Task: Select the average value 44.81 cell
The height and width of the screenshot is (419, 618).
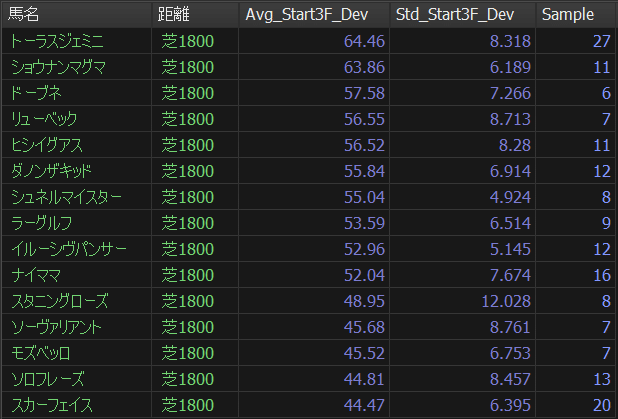Action: tap(314, 379)
